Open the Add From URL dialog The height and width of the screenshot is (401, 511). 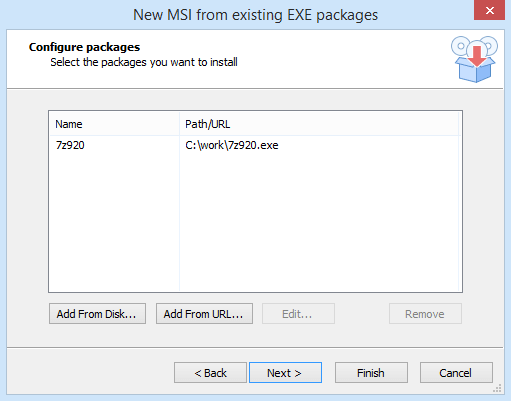point(204,314)
